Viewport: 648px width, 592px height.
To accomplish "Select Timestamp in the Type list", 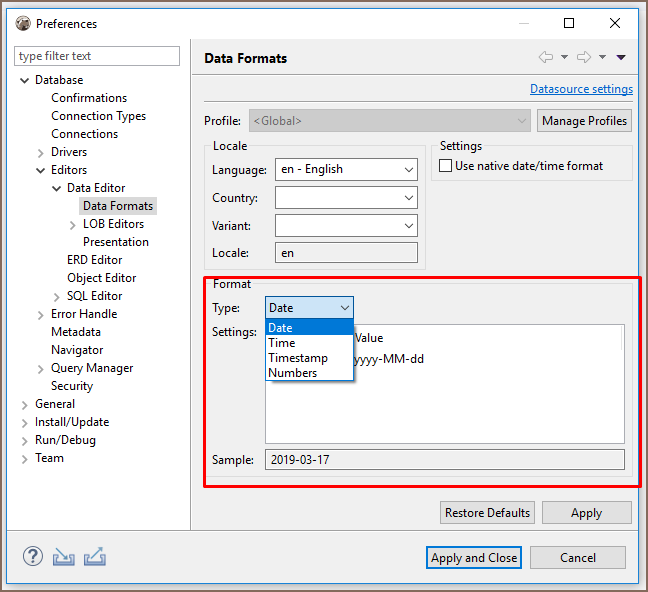I will click(309, 358).
